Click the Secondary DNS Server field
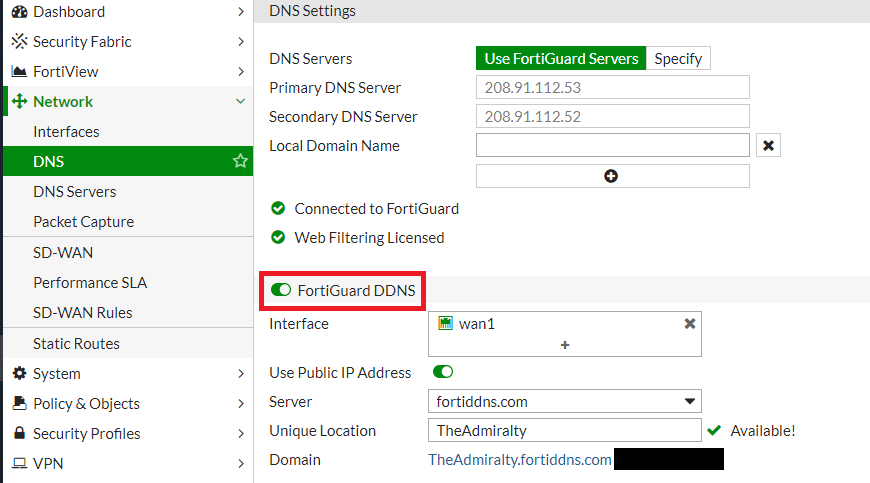This screenshot has height=483, width=870. click(x=613, y=116)
